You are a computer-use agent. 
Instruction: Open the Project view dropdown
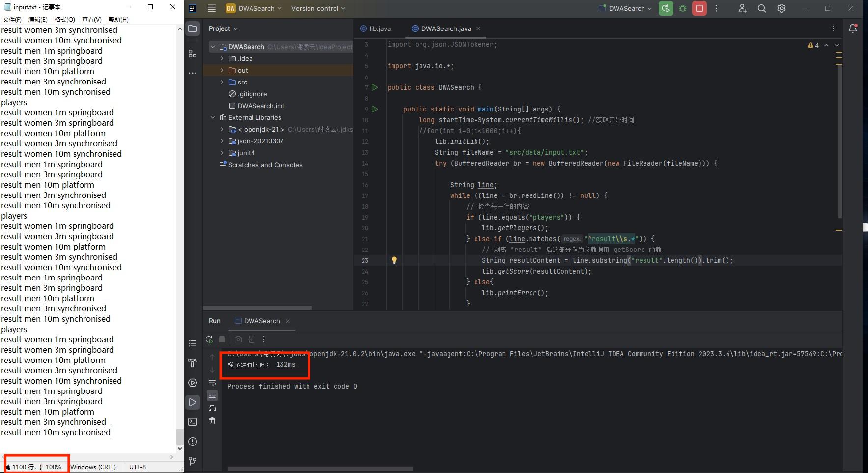pyautogui.click(x=223, y=28)
